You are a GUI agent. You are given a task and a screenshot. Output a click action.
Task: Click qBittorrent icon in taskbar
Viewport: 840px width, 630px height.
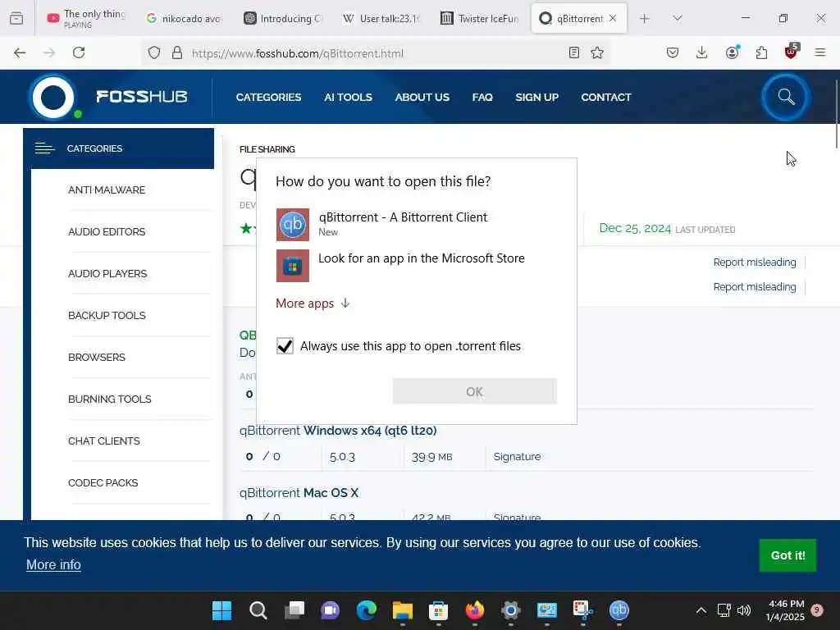click(619, 610)
